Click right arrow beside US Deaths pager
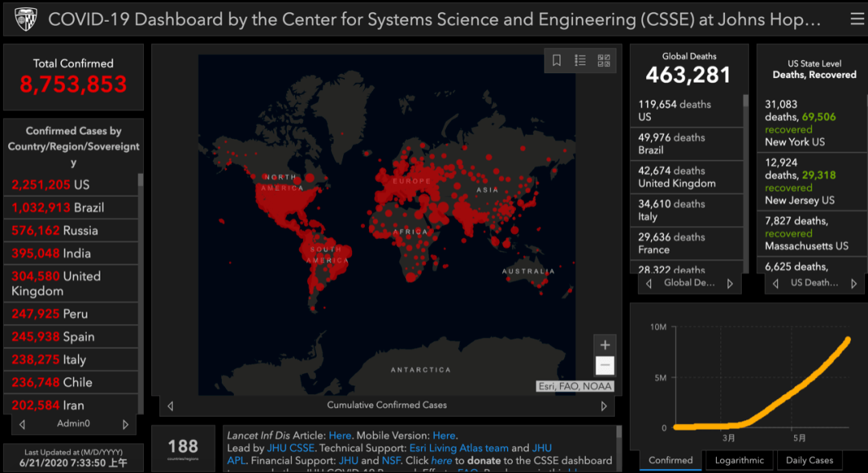Screen dimensions: 868x473 click(854, 284)
